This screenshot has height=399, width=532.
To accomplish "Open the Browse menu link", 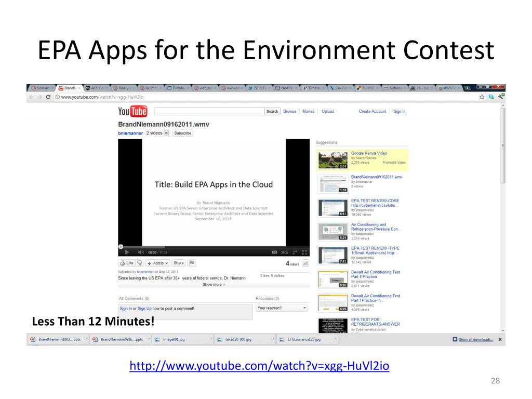I will click(x=290, y=111).
